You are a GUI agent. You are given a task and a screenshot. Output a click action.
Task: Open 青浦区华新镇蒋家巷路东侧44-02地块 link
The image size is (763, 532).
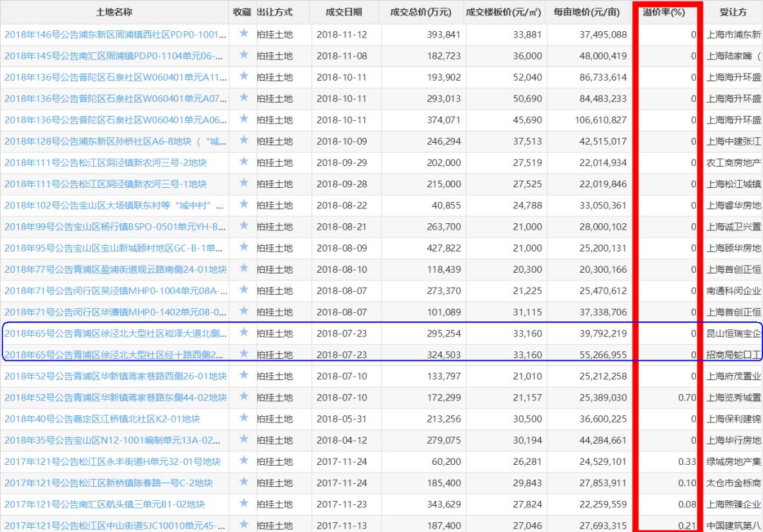coord(115,398)
